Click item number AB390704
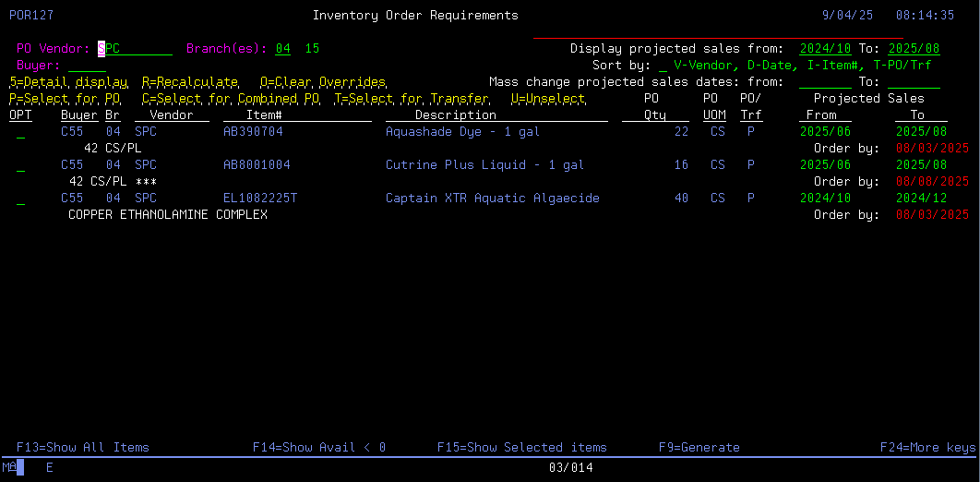980x482 pixels. point(253,132)
